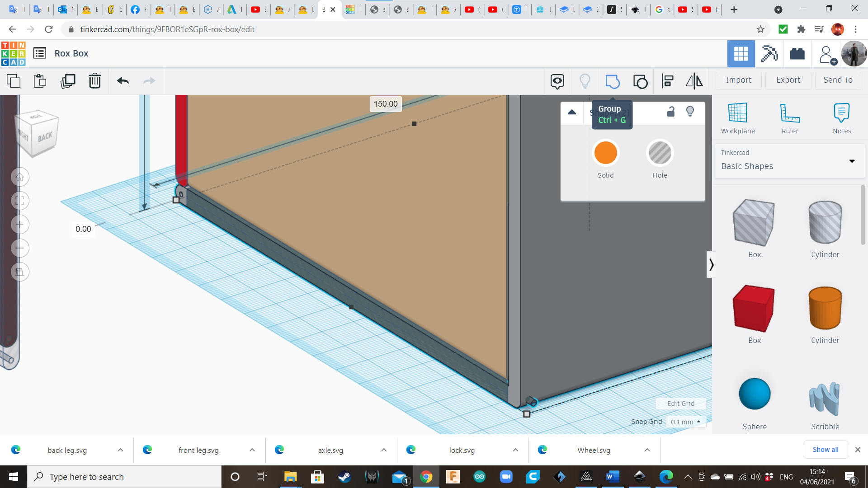
Task: Click the Mirror flip icon
Action: pyautogui.click(x=694, y=81)
